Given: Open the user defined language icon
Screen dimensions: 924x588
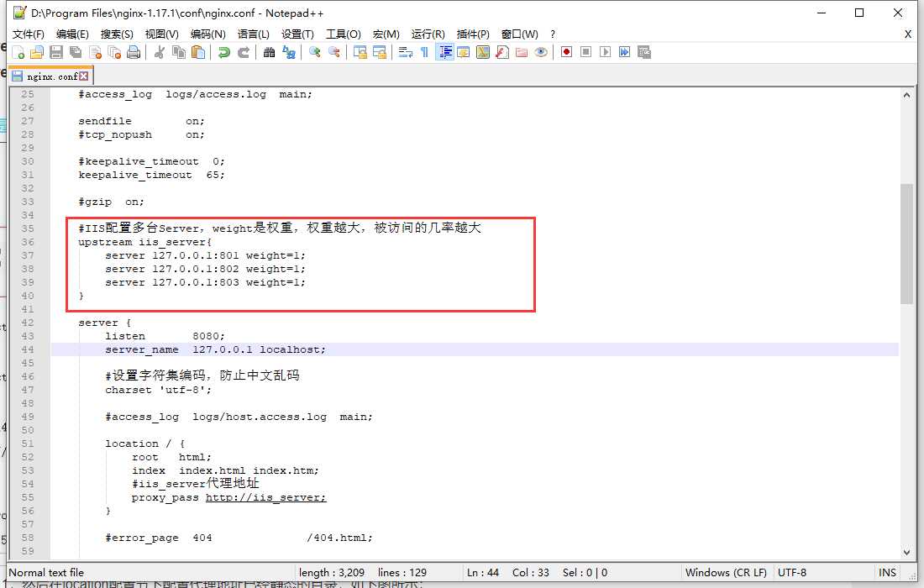Looking at the screenshot, I should pyautogui.click(x=464, y=52).
